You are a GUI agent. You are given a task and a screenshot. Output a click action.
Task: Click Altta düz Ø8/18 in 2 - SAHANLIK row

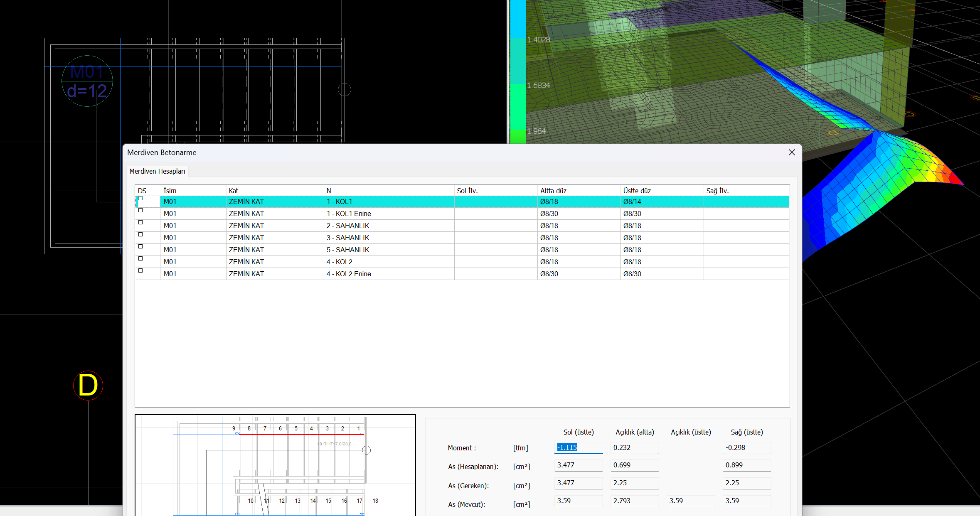coord(579,226)
